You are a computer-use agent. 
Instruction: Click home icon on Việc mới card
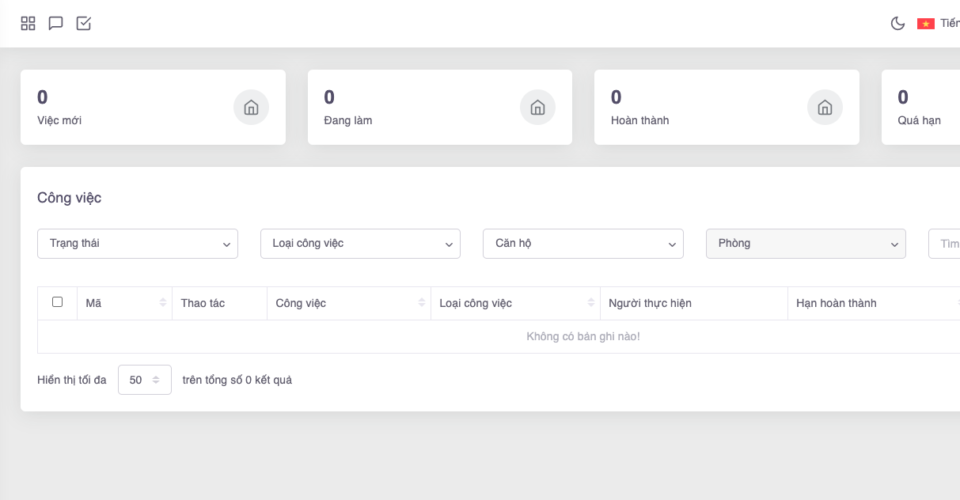251,107
